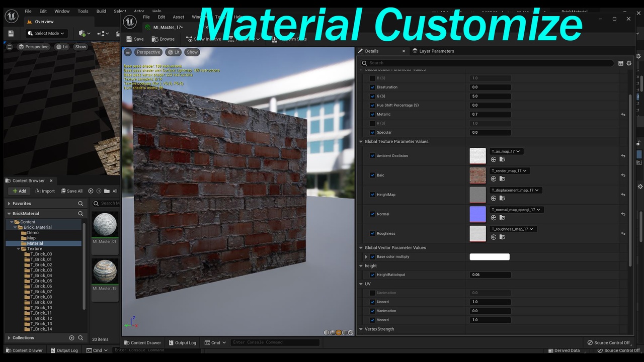
Task: Open the Build menu in main editor
Action: (x=101, y=11)
